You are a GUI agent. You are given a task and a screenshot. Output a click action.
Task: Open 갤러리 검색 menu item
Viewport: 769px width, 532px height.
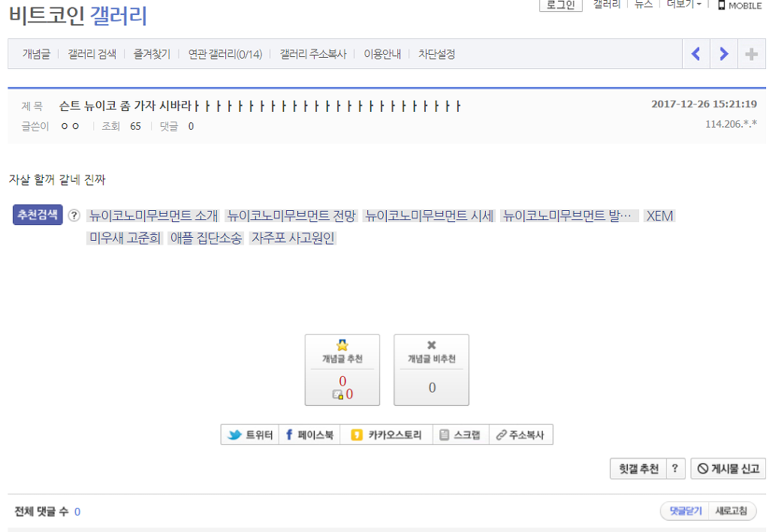click(x=92, y=54)
